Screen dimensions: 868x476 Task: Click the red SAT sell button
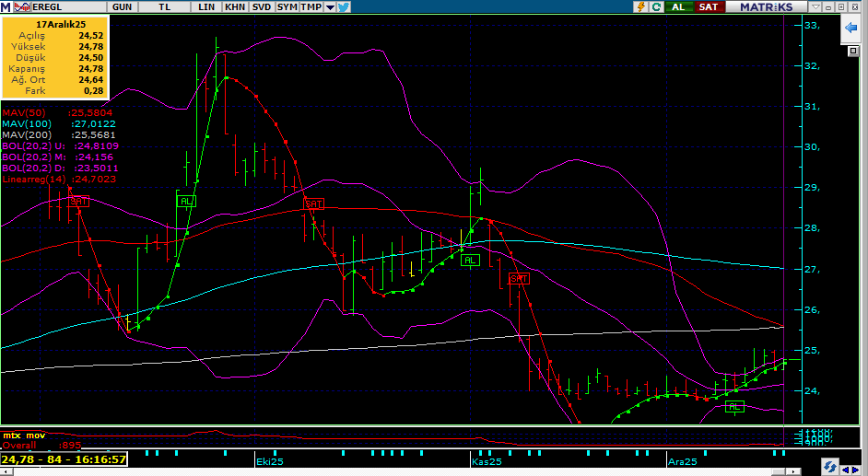pos(708,6)
